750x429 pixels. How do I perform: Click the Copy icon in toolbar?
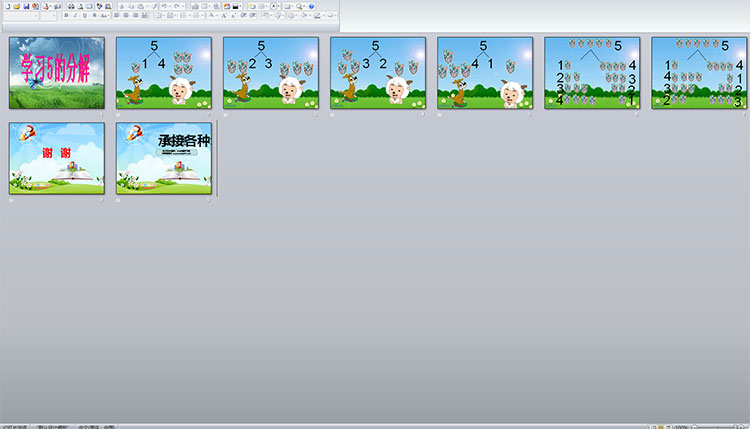pyautogui.click(x=132, y=6)
